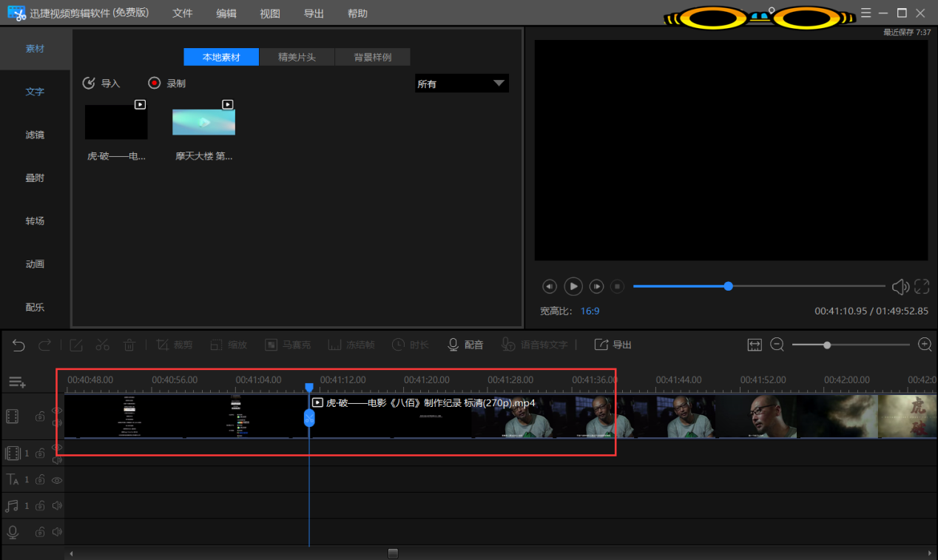
Task: Click the play button in preview player
Action: click(x=573, y=286)
